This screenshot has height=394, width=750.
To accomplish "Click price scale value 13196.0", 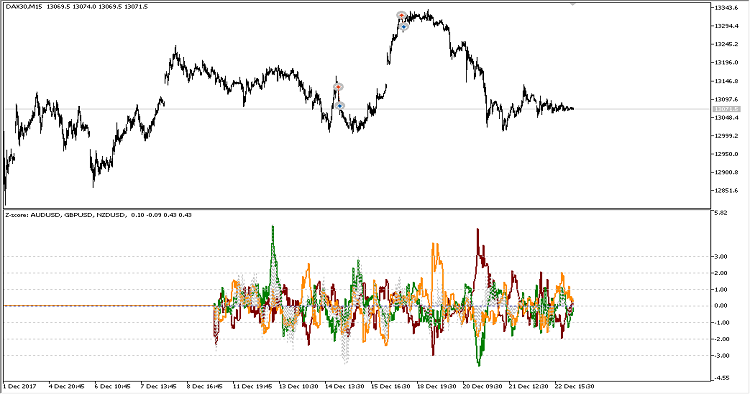I will pos(726,63).
